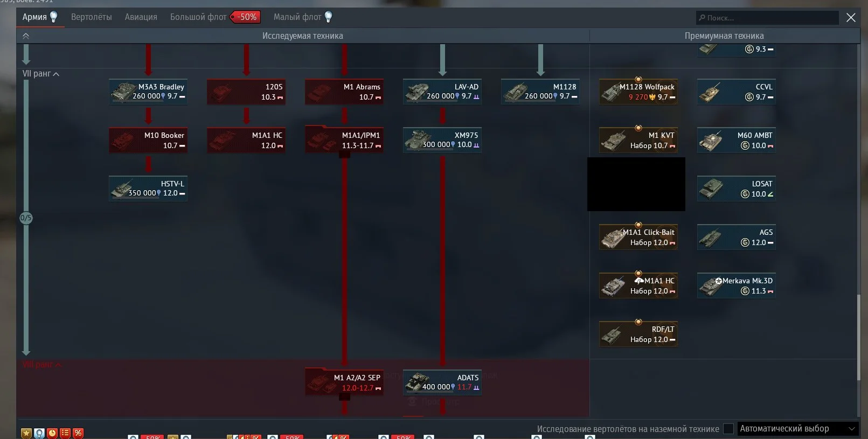
Task: Select the researchable M1A1 HC tank
Action: click(x=246, y=140)
